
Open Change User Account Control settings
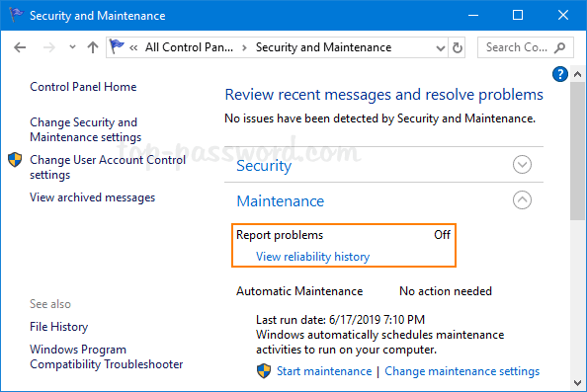click(108, 167)
